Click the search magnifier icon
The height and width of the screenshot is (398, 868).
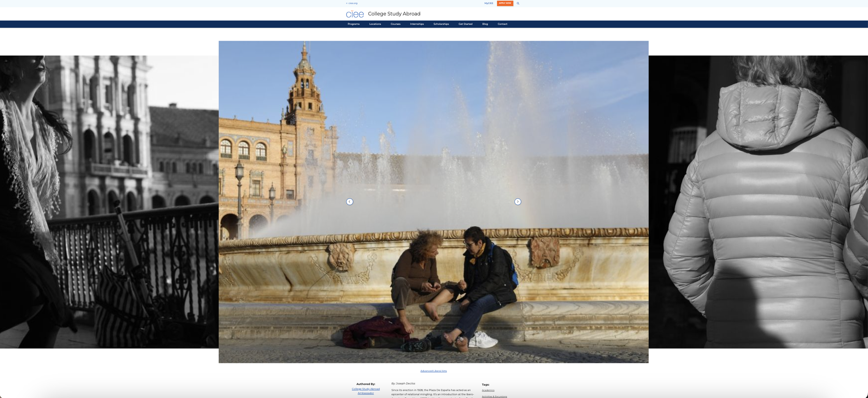tap(518, 3)
